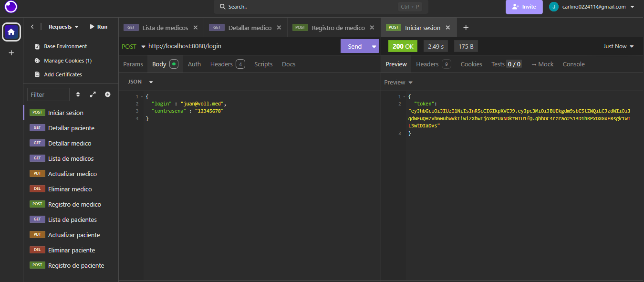
Task: Add a new request tab with plus
Action: tap(466, 28)
